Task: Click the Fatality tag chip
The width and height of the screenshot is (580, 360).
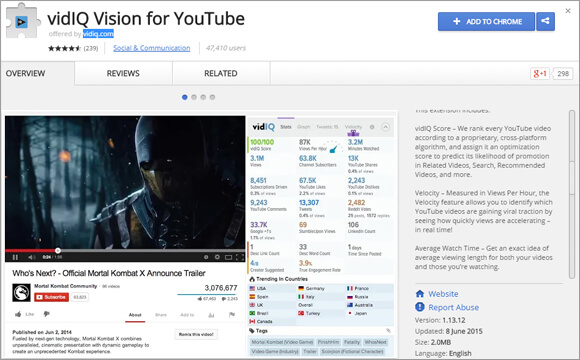Action: pyautogui.click(x=351, y=342)
